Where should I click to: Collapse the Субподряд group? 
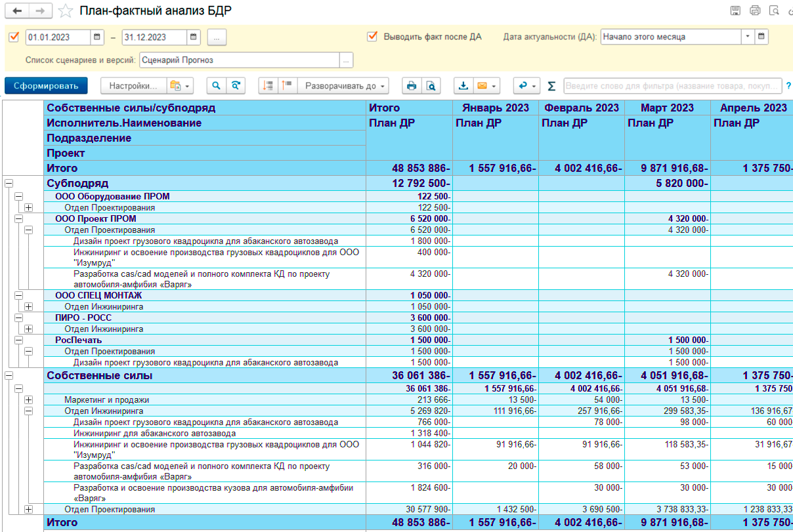(x=9, y=184)
